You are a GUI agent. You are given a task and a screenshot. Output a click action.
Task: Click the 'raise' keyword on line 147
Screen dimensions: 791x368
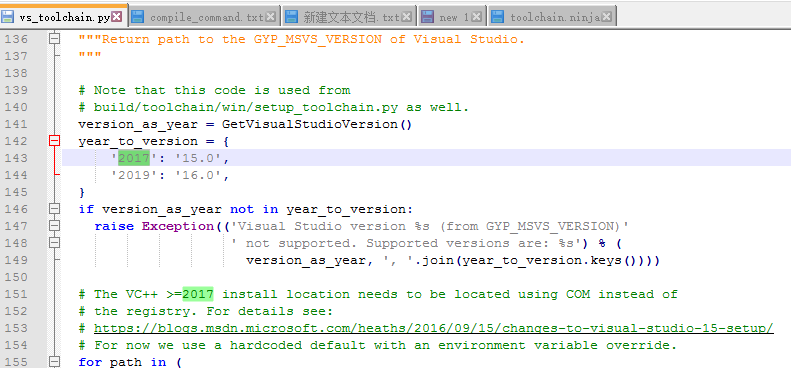pos(114,226)
